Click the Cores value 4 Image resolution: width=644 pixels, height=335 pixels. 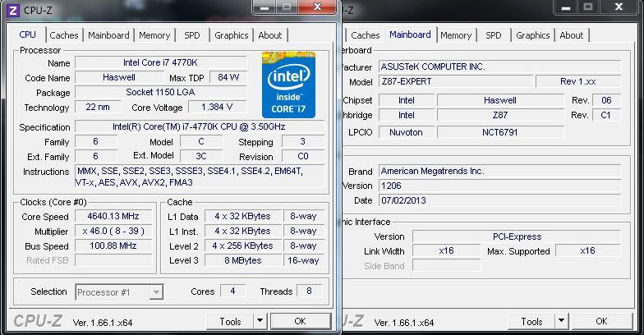[x=233, y=291]
